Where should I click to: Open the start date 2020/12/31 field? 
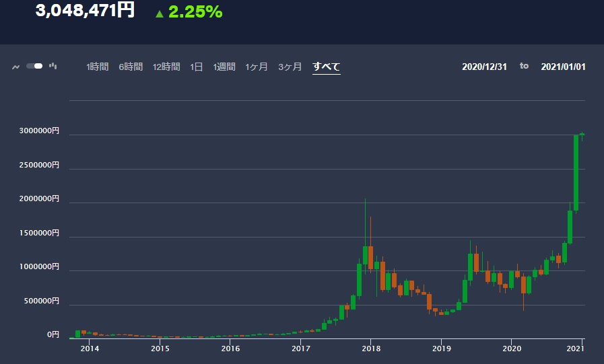pyautogui.click(x=484, y=67)
